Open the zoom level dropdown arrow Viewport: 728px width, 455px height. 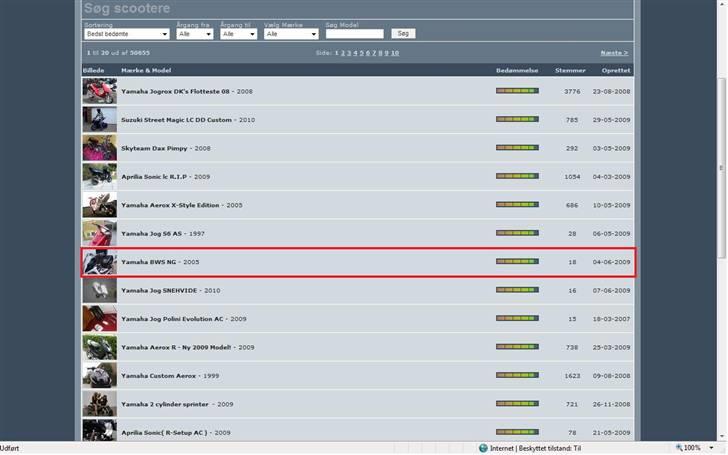[710, 448]
